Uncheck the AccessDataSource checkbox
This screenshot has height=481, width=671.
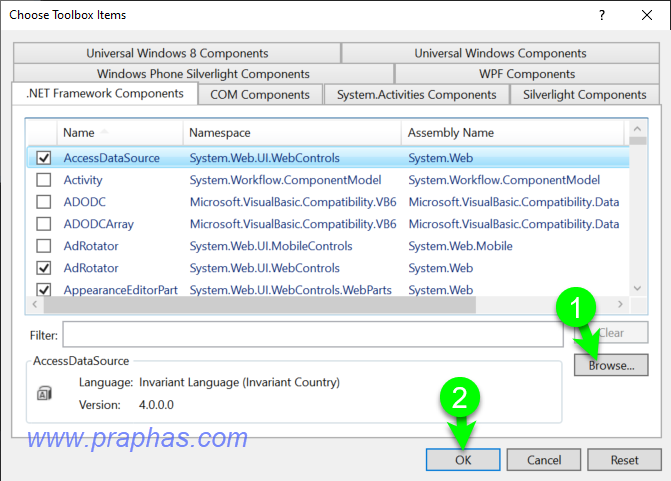(x=44, y=158)
